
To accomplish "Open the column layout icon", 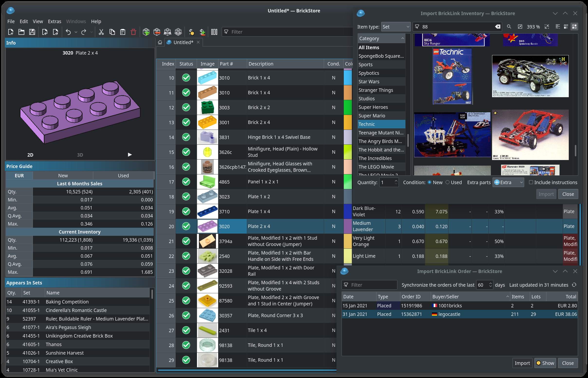I will tap(214, 32).
